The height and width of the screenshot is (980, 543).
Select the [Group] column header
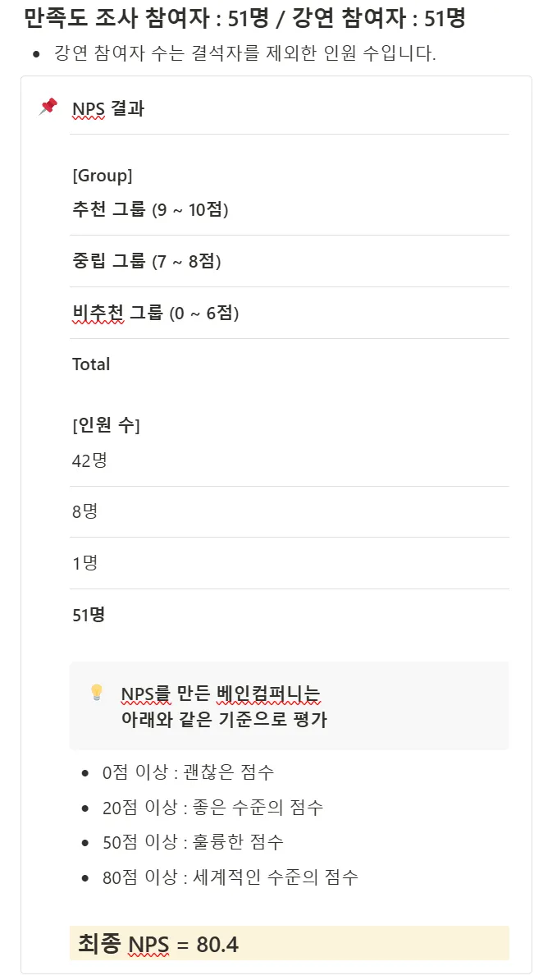[x=103, y=176]
